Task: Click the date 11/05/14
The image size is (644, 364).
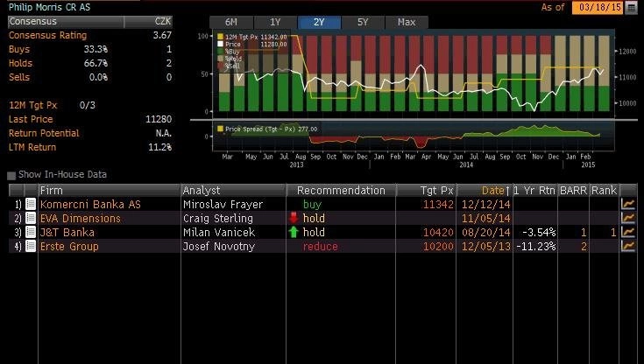Action: (x=486, y=219)
